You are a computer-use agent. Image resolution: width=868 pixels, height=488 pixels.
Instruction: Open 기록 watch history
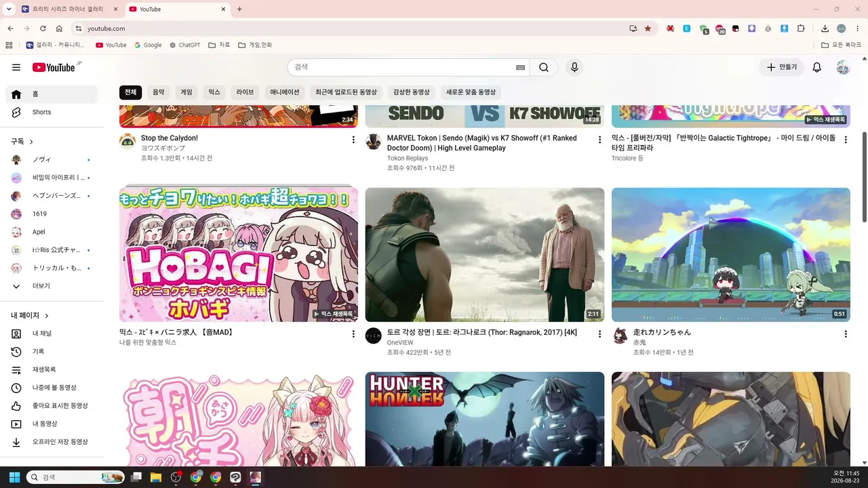52,351
